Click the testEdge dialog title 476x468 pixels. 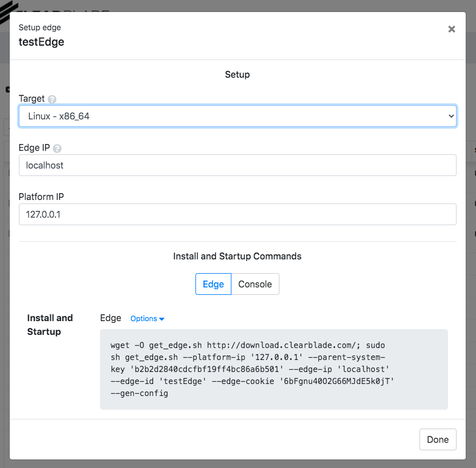pos(41,42)
